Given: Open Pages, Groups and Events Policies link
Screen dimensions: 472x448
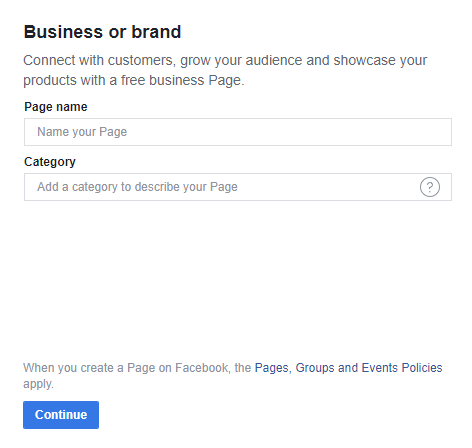Looking at the screenshot, I should point(348,368).
